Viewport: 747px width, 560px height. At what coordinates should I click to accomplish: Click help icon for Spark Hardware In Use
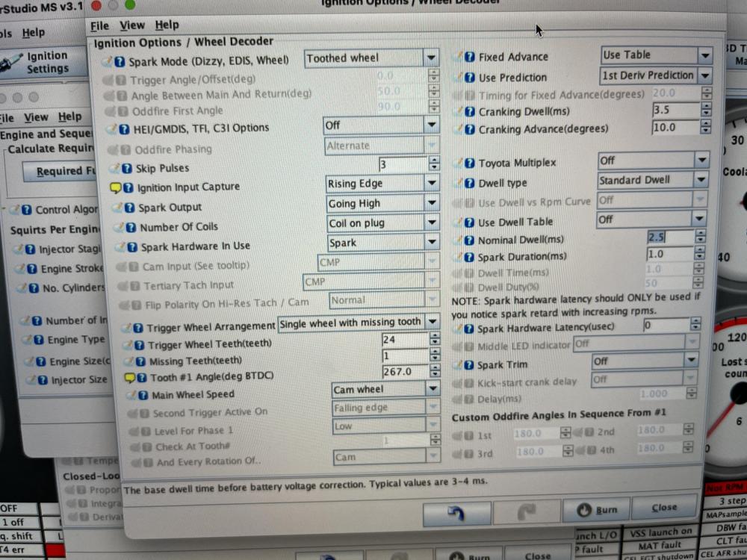point(132,247)
